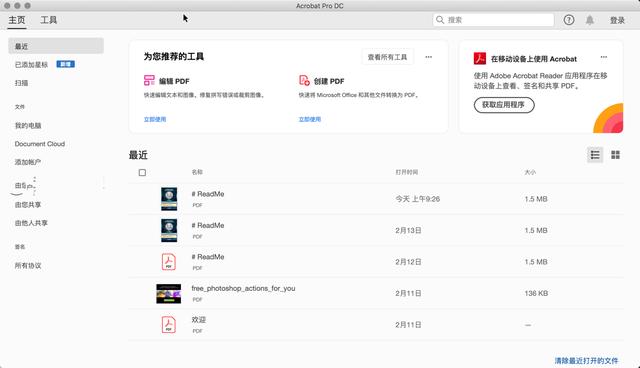Click 登录 to sign in

617,20
